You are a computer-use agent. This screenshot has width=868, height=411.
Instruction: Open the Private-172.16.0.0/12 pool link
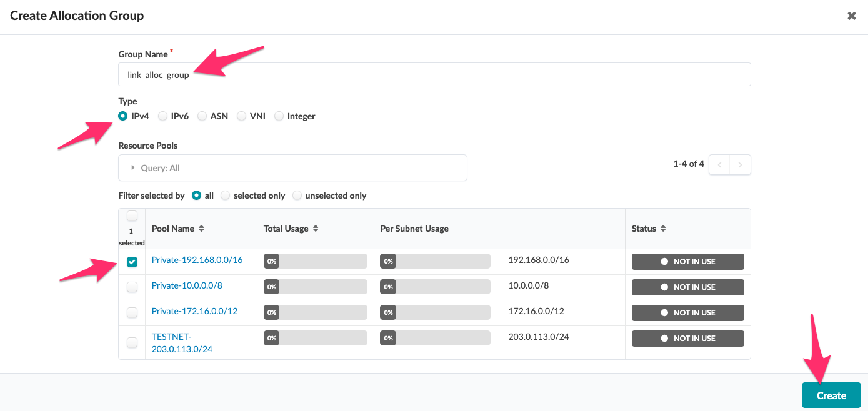pos(194,311)
